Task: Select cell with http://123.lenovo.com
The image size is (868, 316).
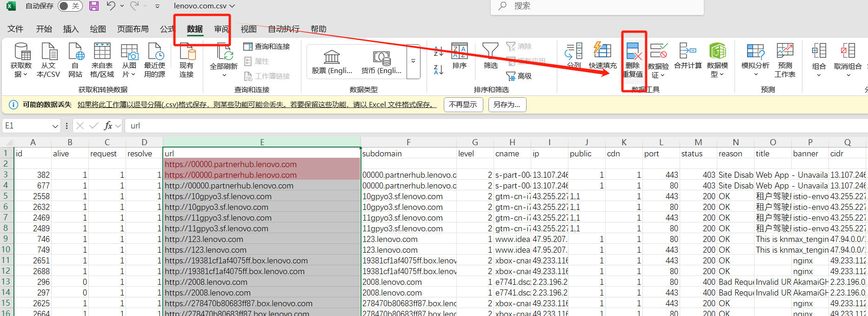Action: click(262, 239)
